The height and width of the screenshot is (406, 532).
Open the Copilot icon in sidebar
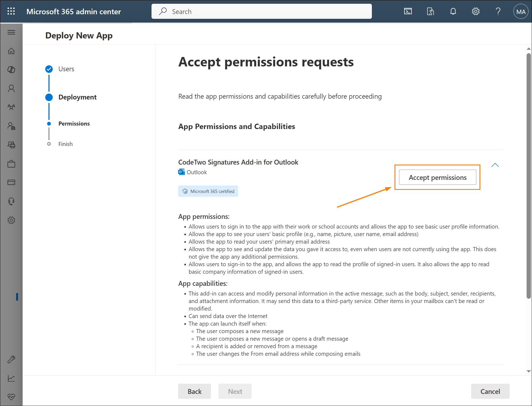coord(11,70)
